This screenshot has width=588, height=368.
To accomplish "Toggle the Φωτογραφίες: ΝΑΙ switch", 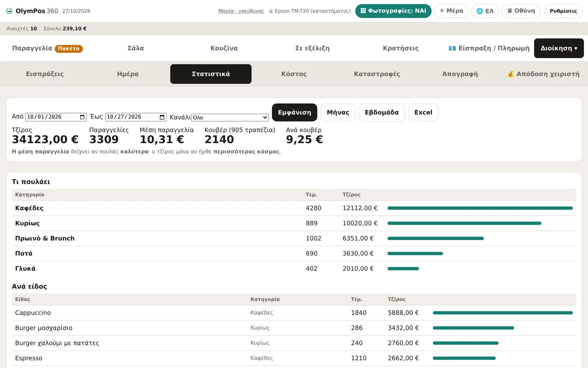I will coord(393,11).
